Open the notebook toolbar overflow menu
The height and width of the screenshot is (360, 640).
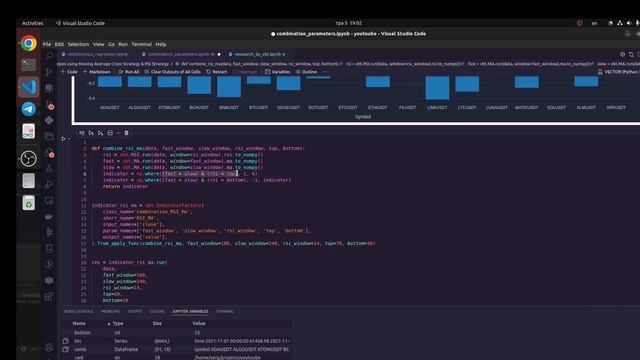324,72
